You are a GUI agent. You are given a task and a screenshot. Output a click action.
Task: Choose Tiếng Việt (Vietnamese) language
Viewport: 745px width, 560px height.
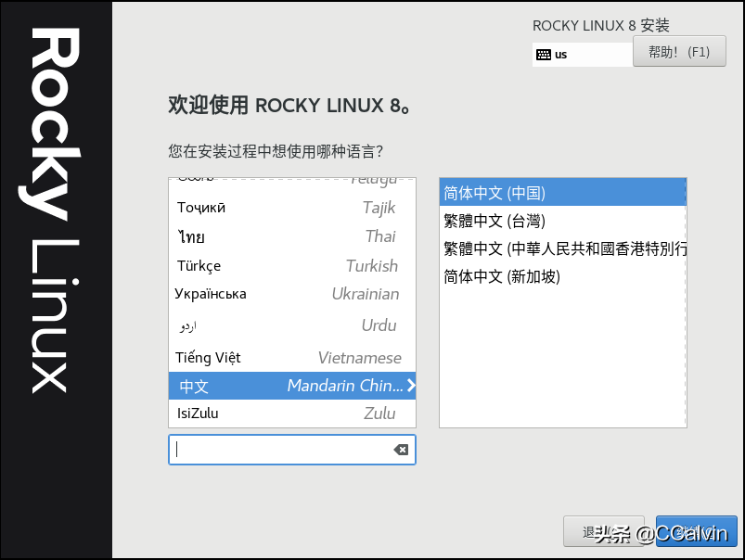[291, 358]
